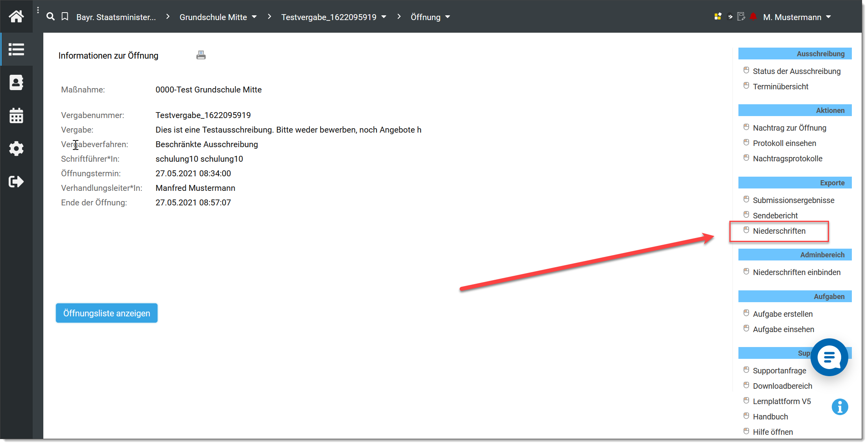Open Nachtragsprotokolle
The image size is (868, 445).
[787, 159]
